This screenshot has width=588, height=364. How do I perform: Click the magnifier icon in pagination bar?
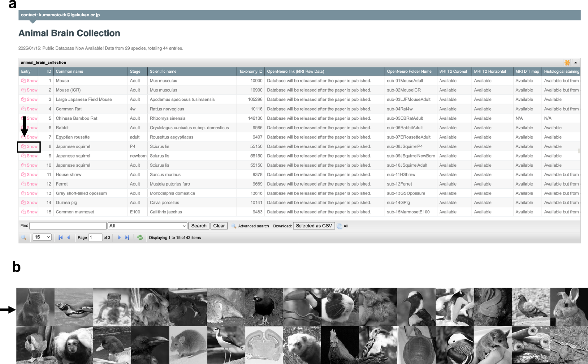pyautogui.click(x=24, y=238)
